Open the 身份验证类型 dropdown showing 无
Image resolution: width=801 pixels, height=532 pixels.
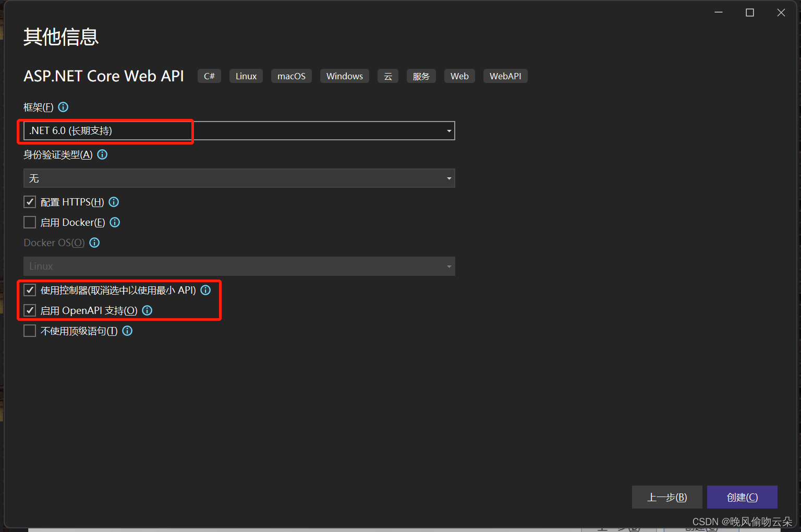(x=239, y=178)
